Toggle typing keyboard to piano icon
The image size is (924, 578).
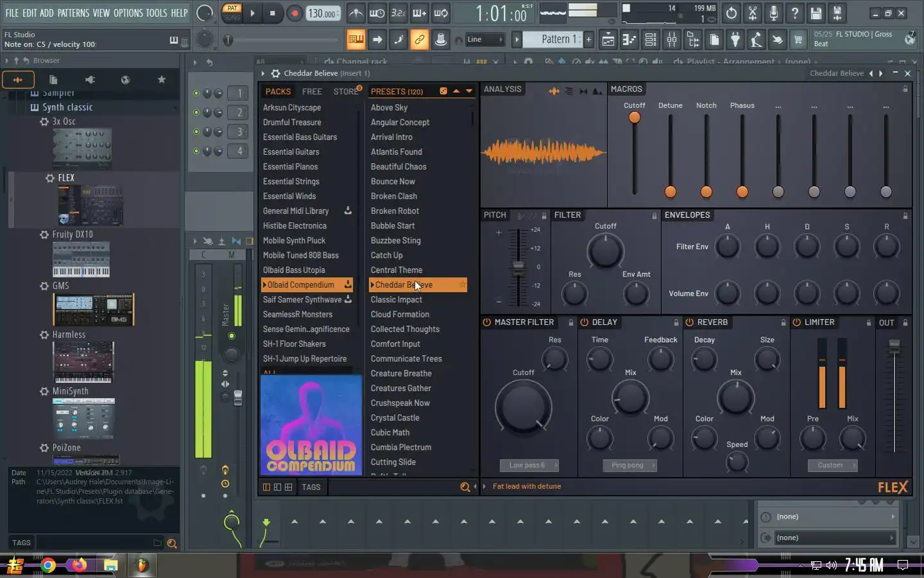tap(355, 40)
